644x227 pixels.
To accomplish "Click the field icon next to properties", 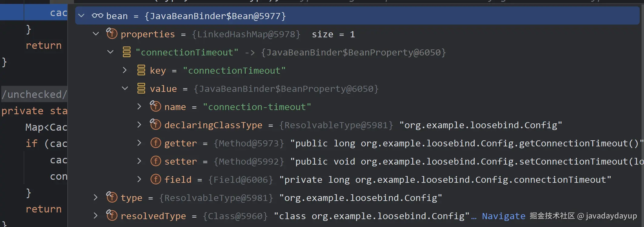I will (112, 33).
